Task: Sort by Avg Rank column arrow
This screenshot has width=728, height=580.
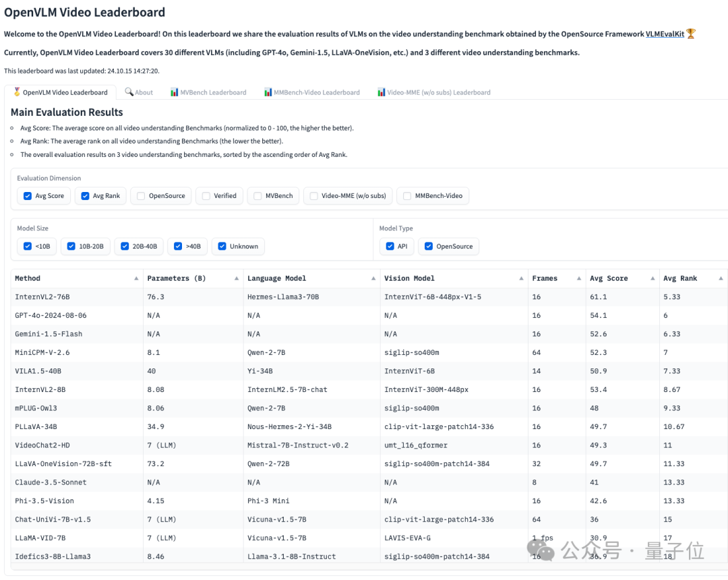Action: click(x=721, y=278)
